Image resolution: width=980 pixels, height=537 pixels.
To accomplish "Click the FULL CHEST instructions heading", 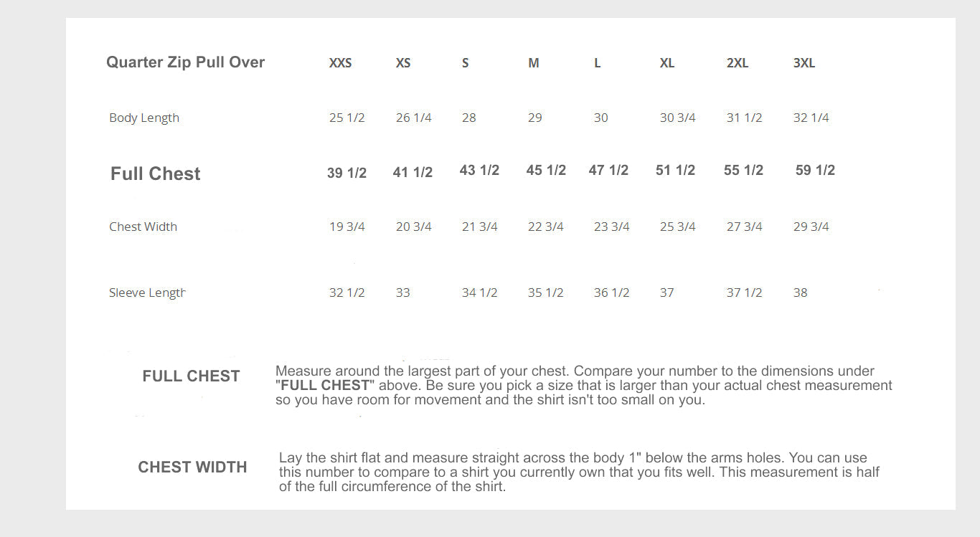I will tap(191, 376).
